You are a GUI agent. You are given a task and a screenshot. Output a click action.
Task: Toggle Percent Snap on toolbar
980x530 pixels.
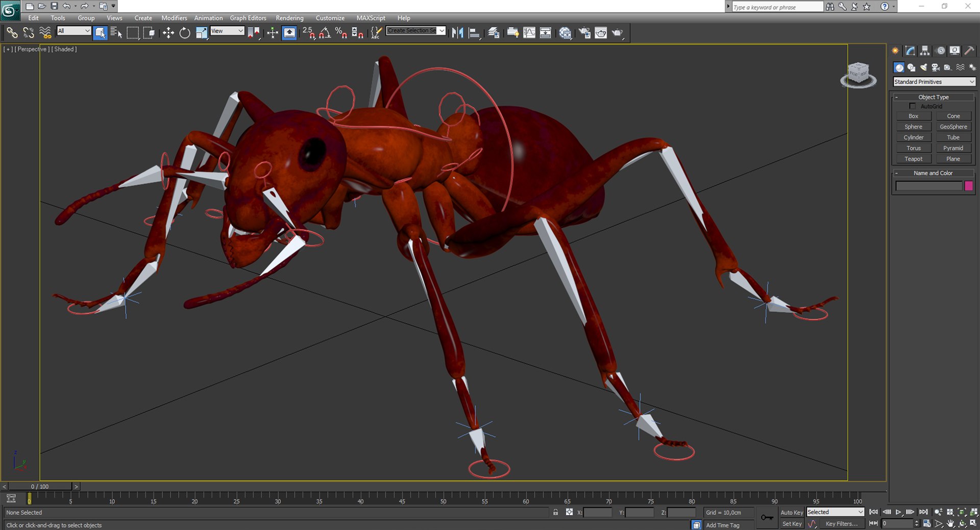click(x=341, y=33)
